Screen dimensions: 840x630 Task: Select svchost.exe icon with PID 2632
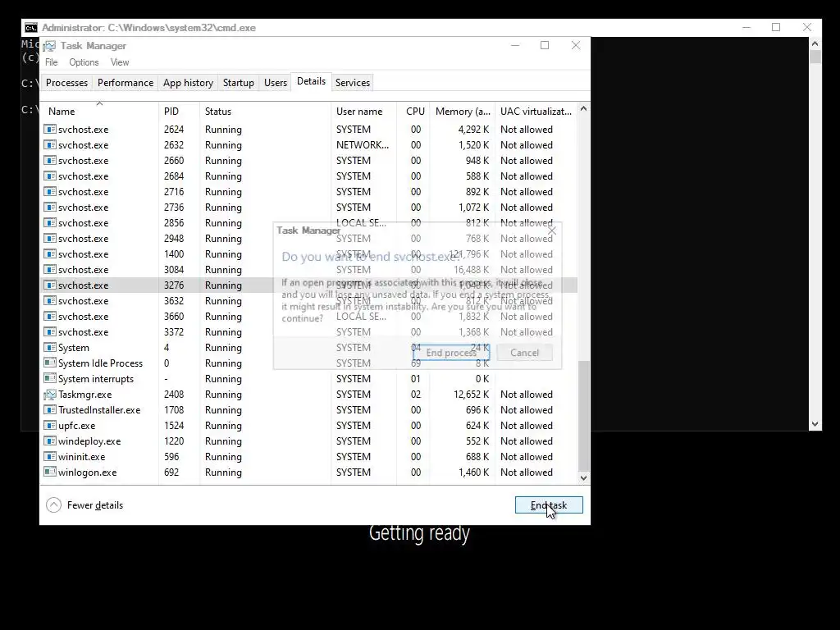(50, 144)
